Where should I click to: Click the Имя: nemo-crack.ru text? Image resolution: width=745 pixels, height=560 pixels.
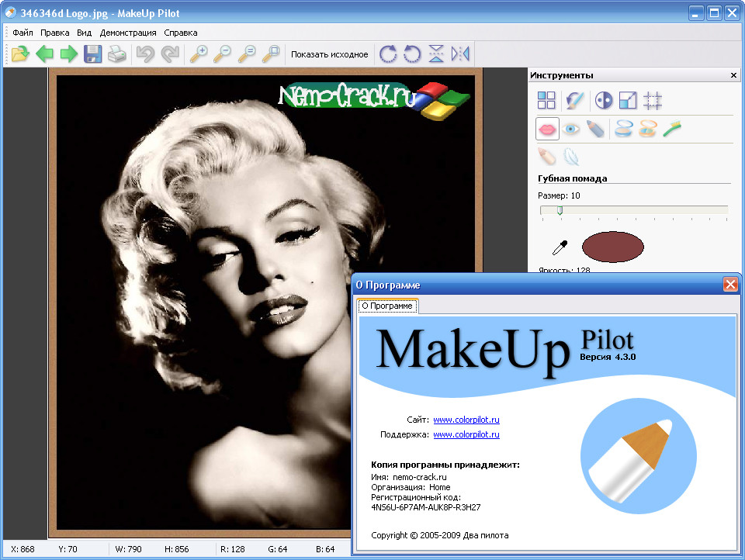409,477
